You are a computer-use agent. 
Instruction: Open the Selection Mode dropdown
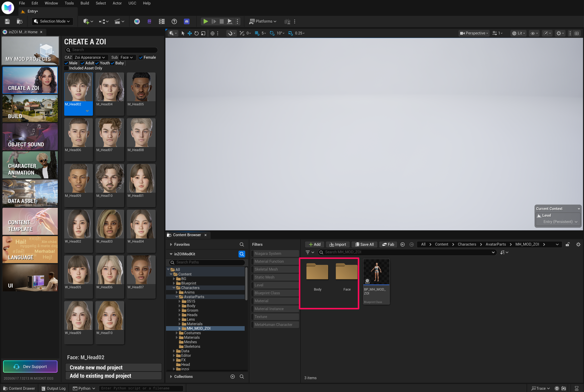tap(53, 21)
